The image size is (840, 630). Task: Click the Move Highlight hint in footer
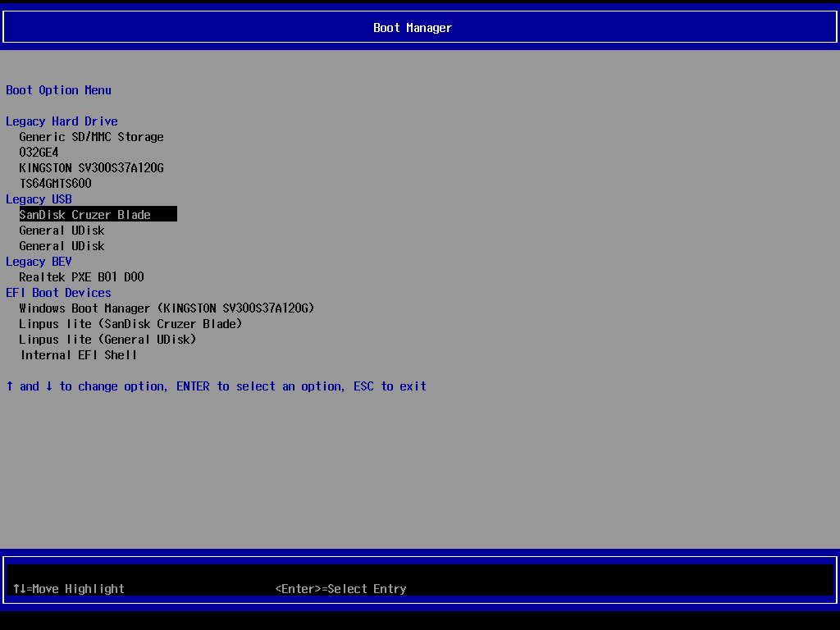69,589
